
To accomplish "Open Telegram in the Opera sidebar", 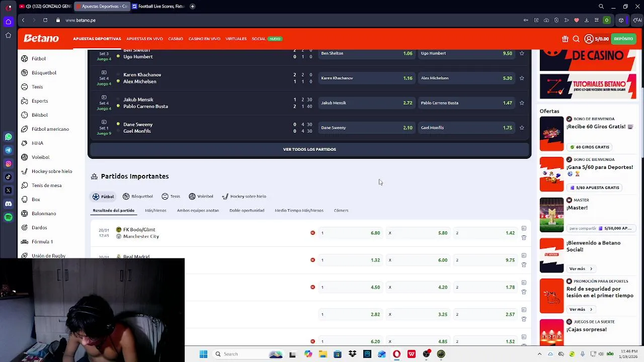I will (x=8, y=150).
